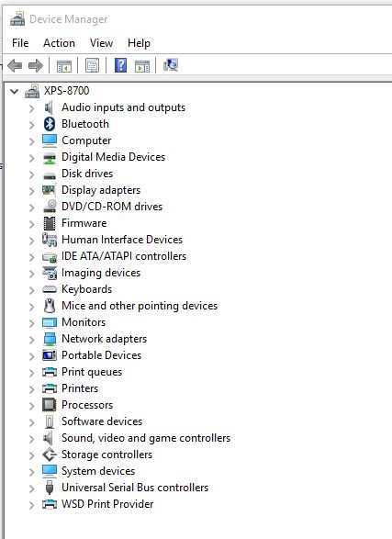Expand the Disk drives chevron
This screenshot has height=539, width=392.
(x=31, y=174)
